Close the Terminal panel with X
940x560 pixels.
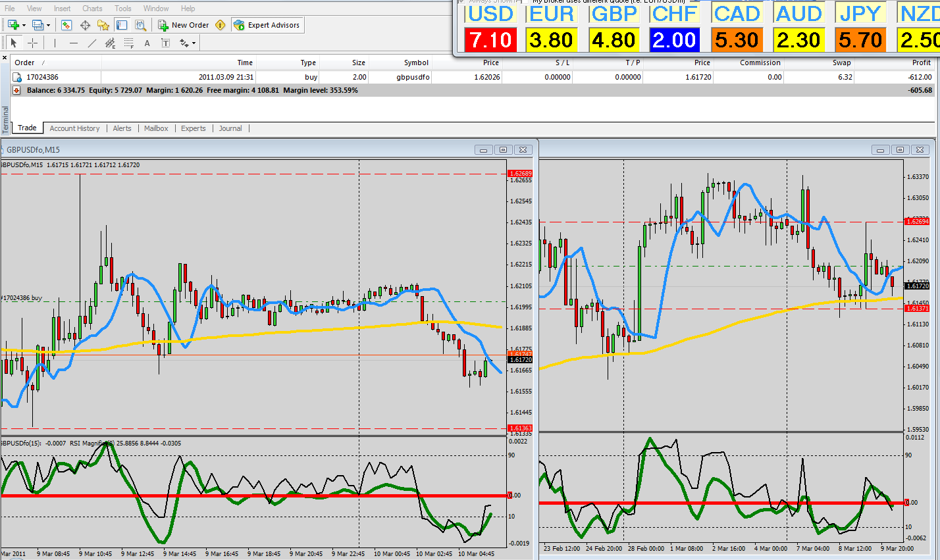coord(5,58)
